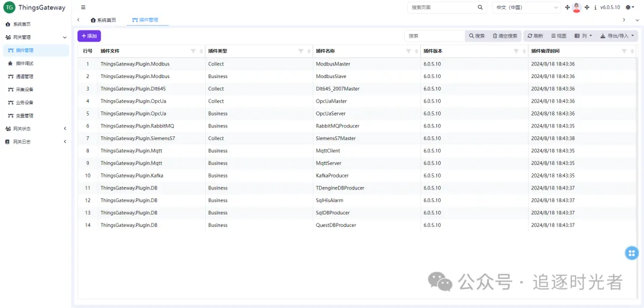Select 插件管理 in the sidebar
This screenshot has height=308, width=644.
(x=35, y=51)
